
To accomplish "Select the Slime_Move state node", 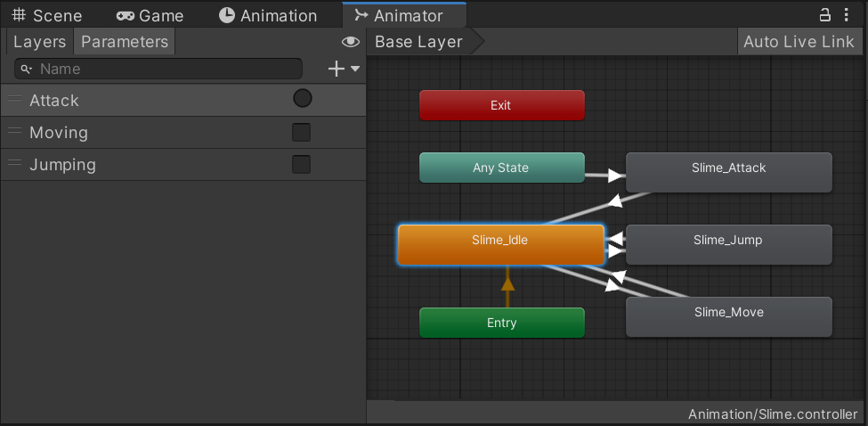I will [x=729, y=317].
